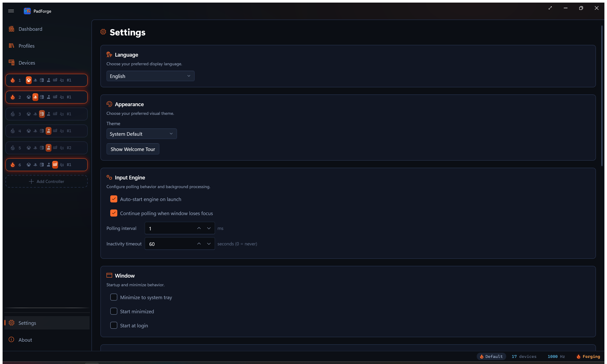The image size is (607, 364).
Task: Toggle the fullscreen arrow icon in the title bar
Action: click(550, 8)
